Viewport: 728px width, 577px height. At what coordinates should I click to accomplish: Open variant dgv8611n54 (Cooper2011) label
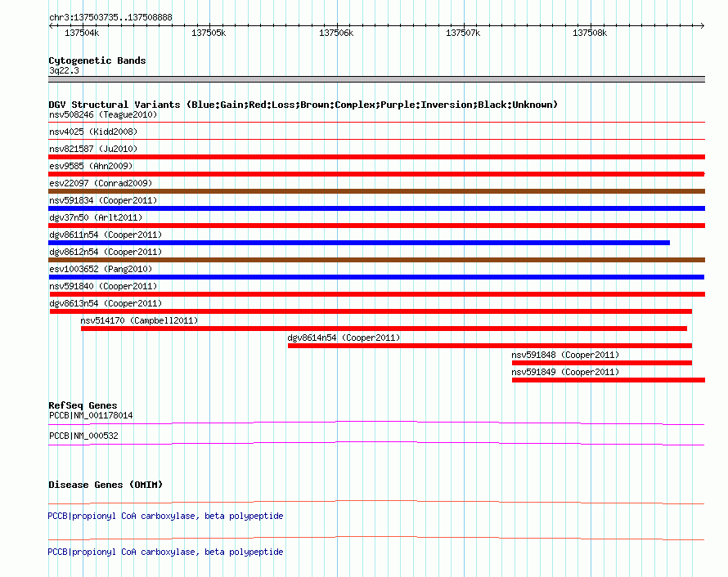coord(106,235)
